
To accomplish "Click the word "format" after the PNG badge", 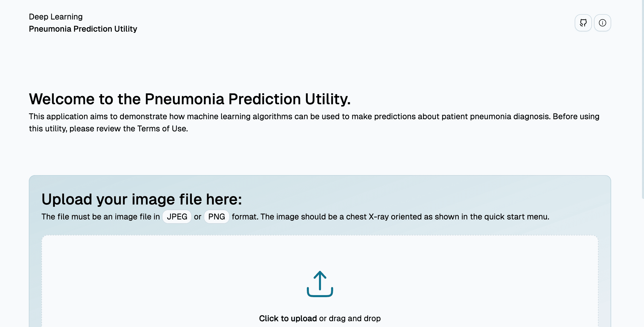I will (244, 217).
